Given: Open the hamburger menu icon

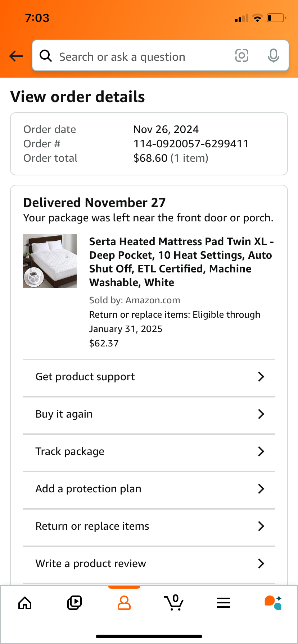Looking at the screenshot, I should 223,603.
